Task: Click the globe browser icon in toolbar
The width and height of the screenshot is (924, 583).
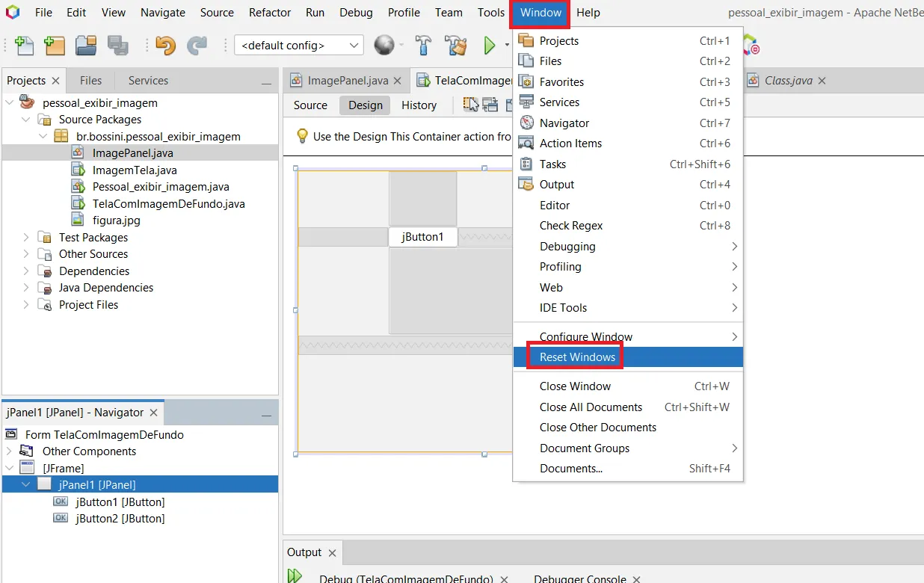Action: click(384, 46)
